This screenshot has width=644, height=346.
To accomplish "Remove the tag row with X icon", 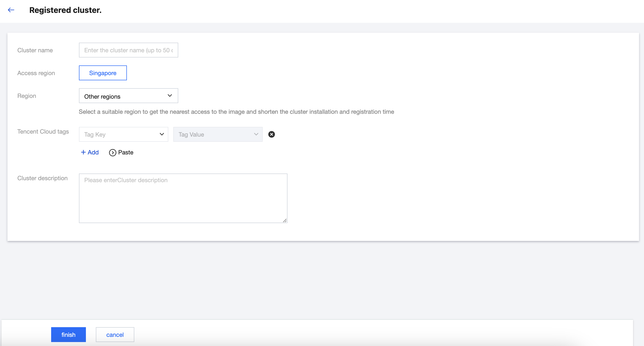I will (x=272, y=134).
